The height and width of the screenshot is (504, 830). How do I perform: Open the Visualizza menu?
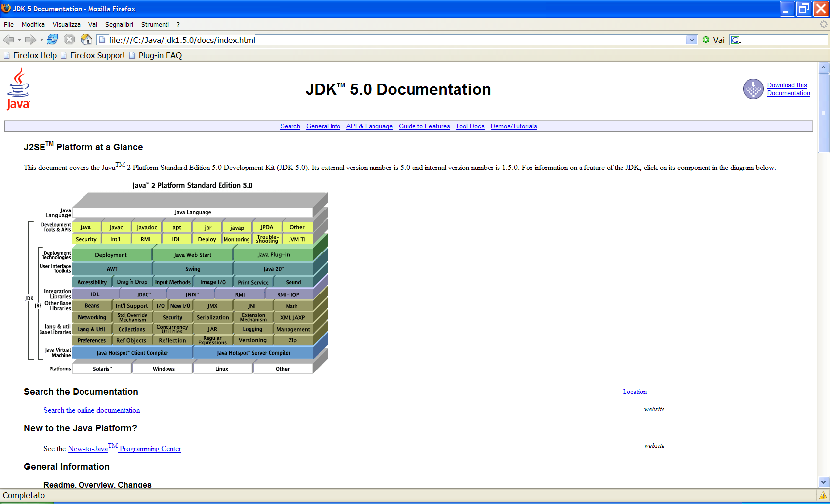[x=66, y=24]
